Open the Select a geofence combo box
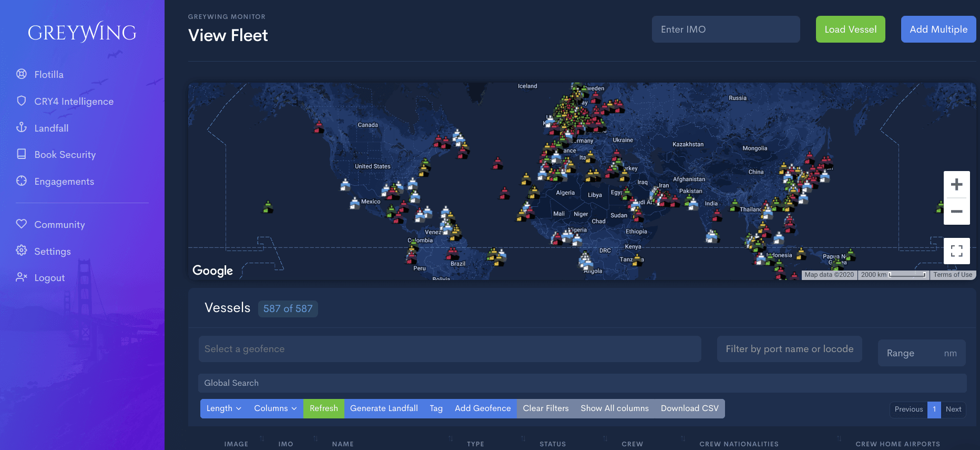980x450 pixels. [450, 349]
